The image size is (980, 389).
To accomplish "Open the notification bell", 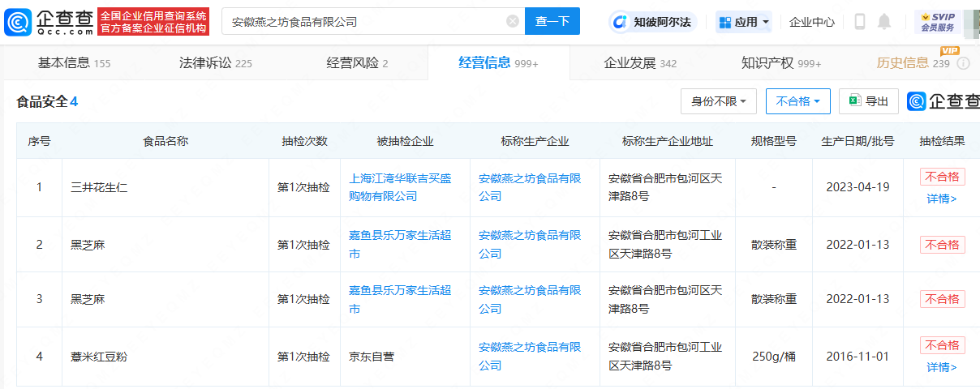I will coord(884,22).
